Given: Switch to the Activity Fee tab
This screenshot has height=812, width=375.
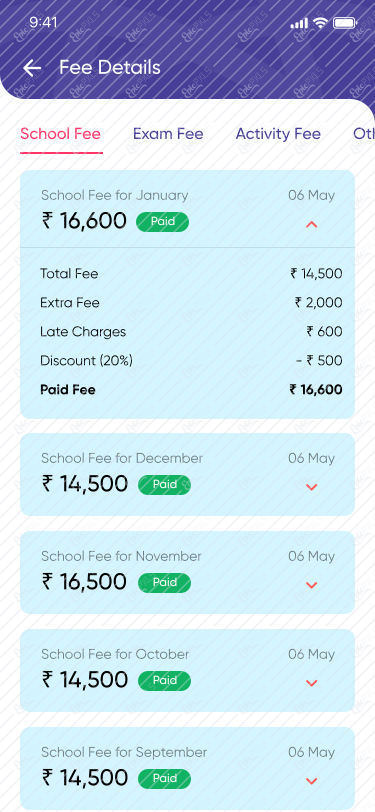Looking at the screenshot, I should pyautogui.click(x=278, y=134).
